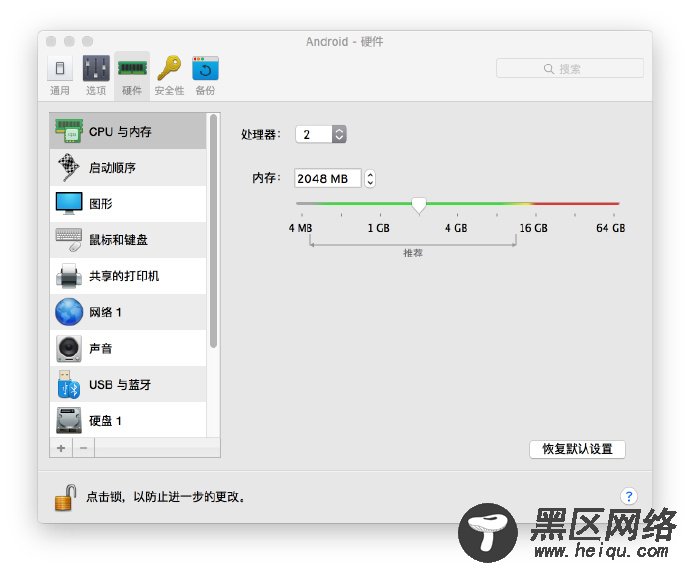Click the 4 MB slider label
The image size is (690, 568).
point(301,228)
